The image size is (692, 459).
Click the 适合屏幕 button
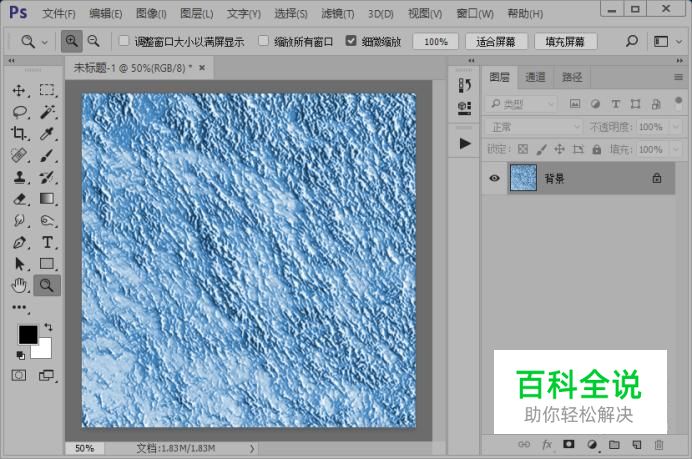point(496,41)
